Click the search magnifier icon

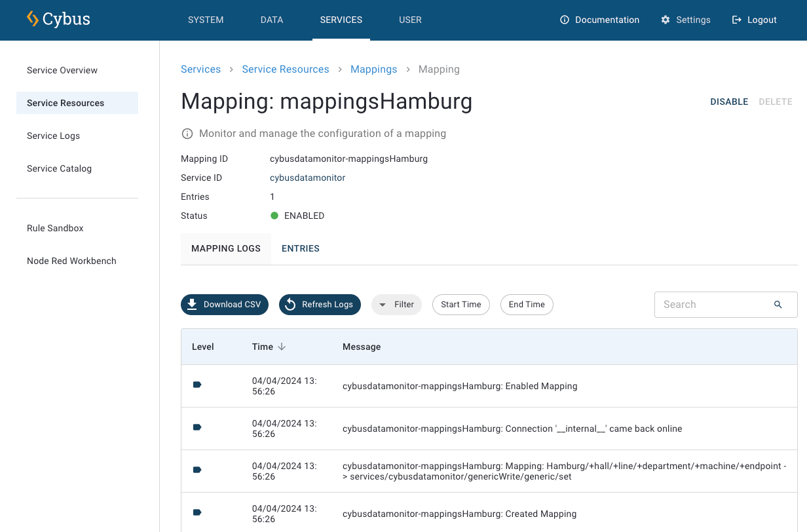(x=778, y=305)
